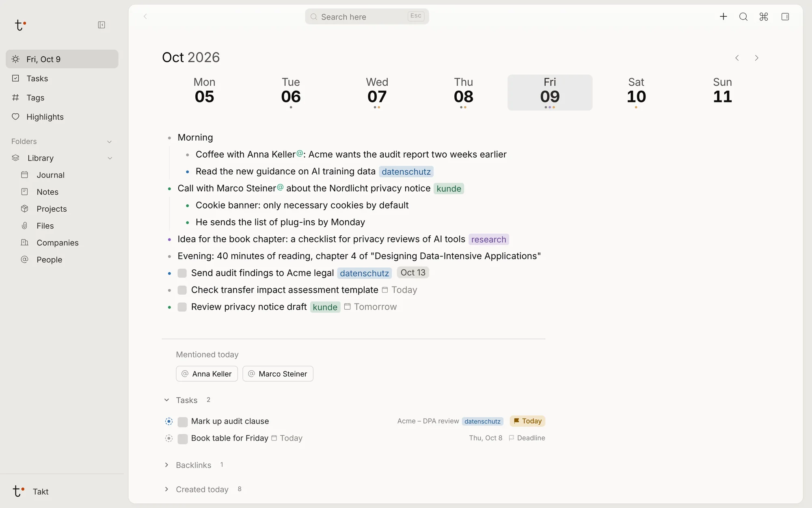Select Thu 08 in the week strip

(x=463, y=92)
